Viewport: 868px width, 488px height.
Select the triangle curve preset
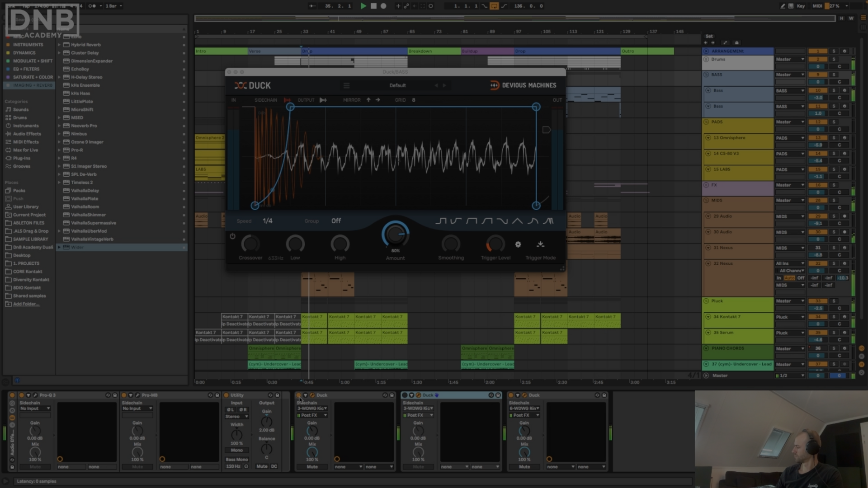point(518,221)
